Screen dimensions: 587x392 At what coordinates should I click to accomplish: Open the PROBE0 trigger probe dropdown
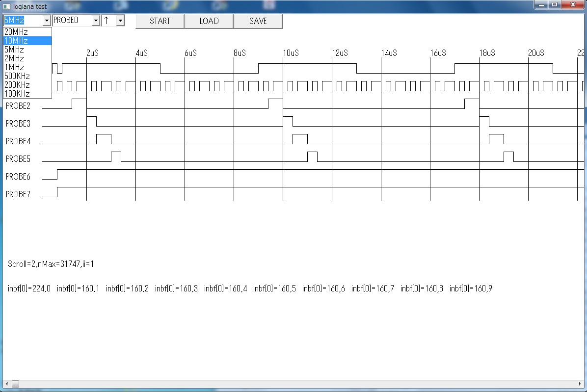tap(96, 21)
